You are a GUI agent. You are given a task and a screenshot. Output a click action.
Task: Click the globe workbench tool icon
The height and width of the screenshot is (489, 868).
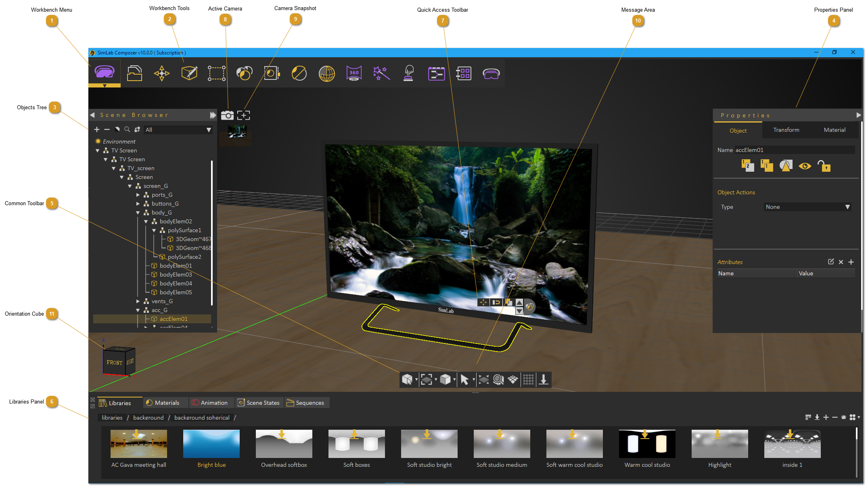click(x=326, y=73)
